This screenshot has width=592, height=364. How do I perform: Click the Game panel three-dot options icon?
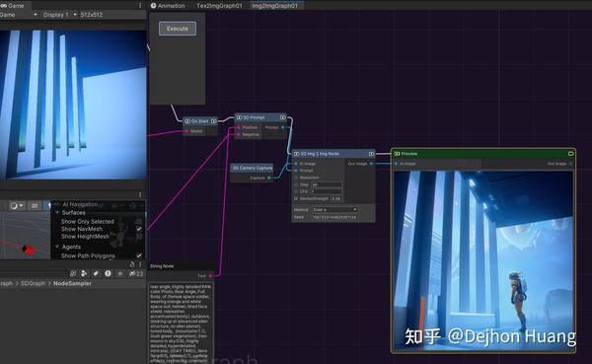click(140, 6)
